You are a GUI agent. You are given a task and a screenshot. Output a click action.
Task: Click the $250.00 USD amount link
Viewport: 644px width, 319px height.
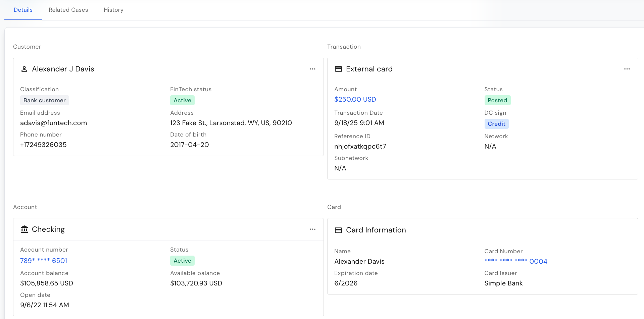pos(355,100)
